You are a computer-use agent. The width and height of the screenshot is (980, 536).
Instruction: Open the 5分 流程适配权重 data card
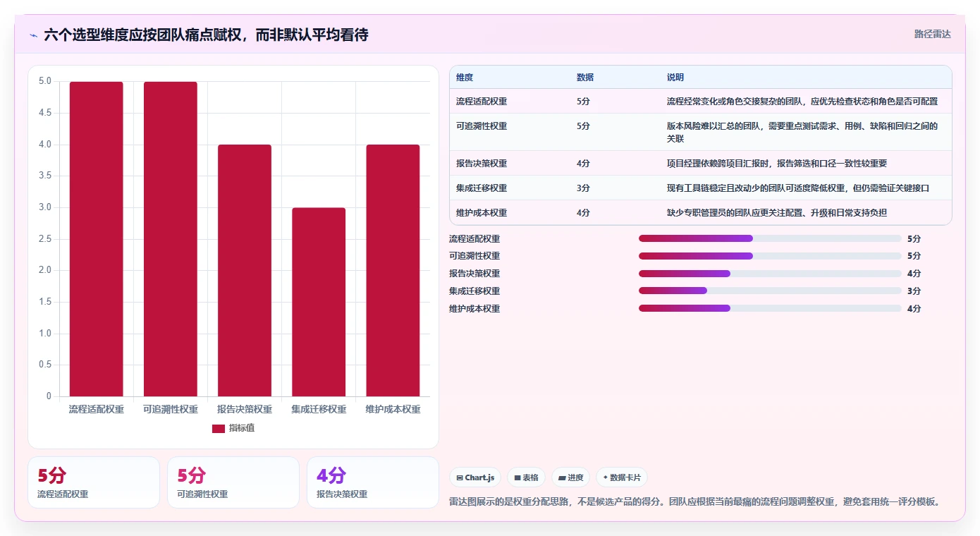coord(94,482)
